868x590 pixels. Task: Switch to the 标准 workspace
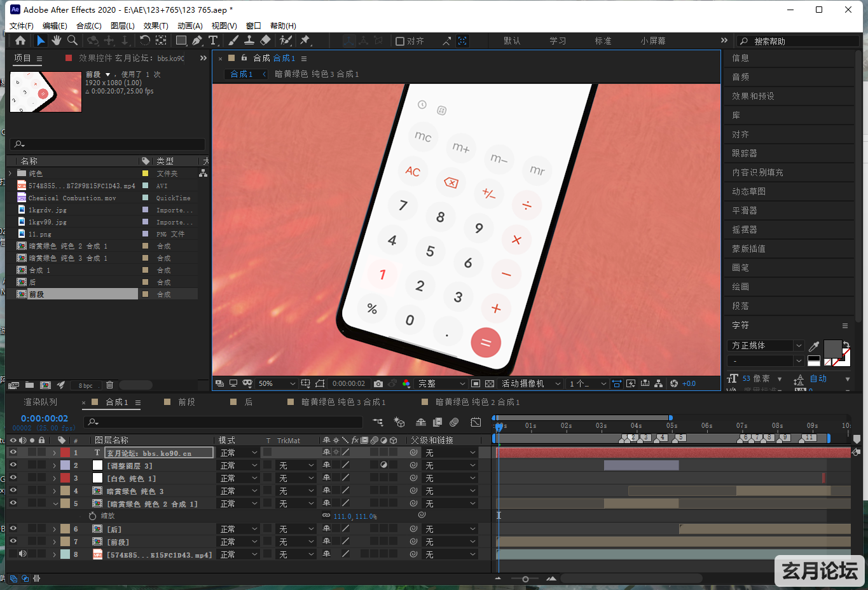point(603,41)
